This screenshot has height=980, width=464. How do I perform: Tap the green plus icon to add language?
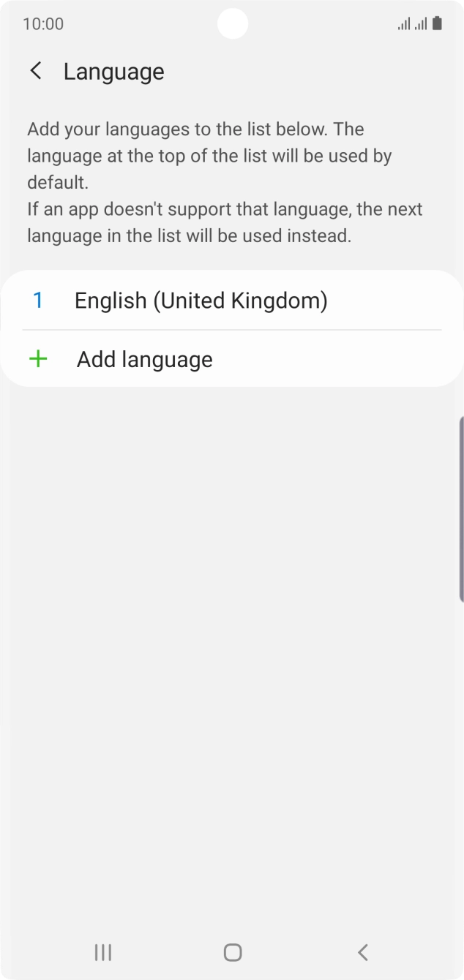[37, 358]
